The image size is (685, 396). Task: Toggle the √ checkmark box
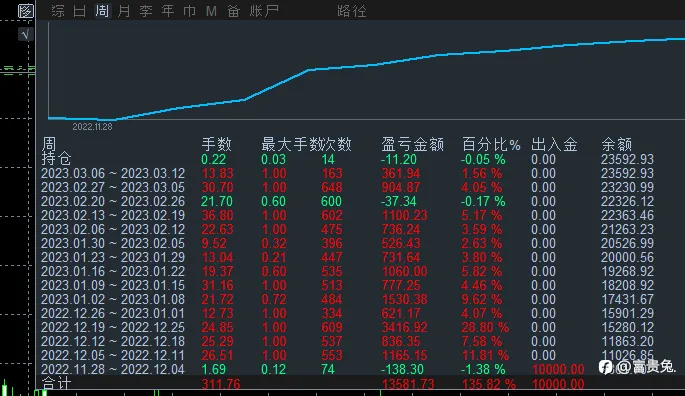click(25, 34)
